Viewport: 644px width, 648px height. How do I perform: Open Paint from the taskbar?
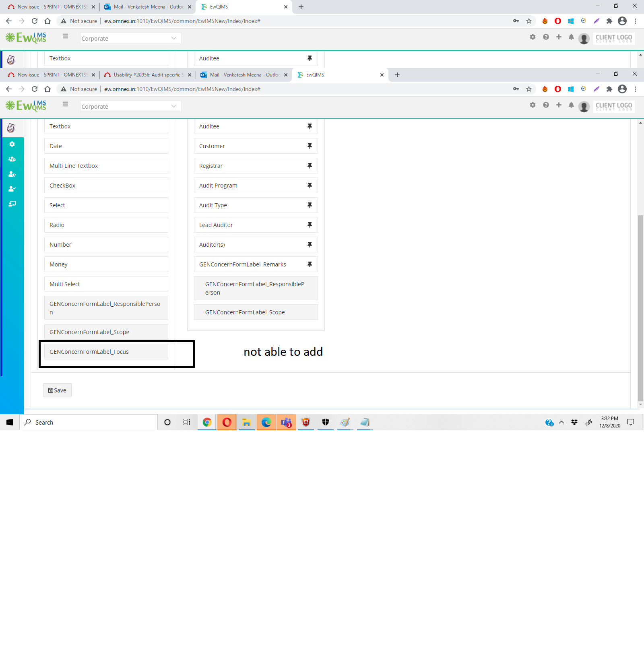point(345,422)
